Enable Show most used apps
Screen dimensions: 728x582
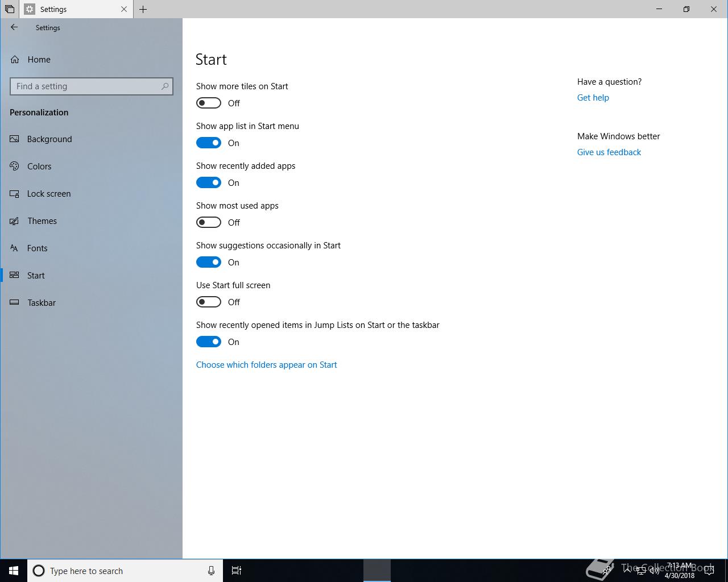[209, 222]
